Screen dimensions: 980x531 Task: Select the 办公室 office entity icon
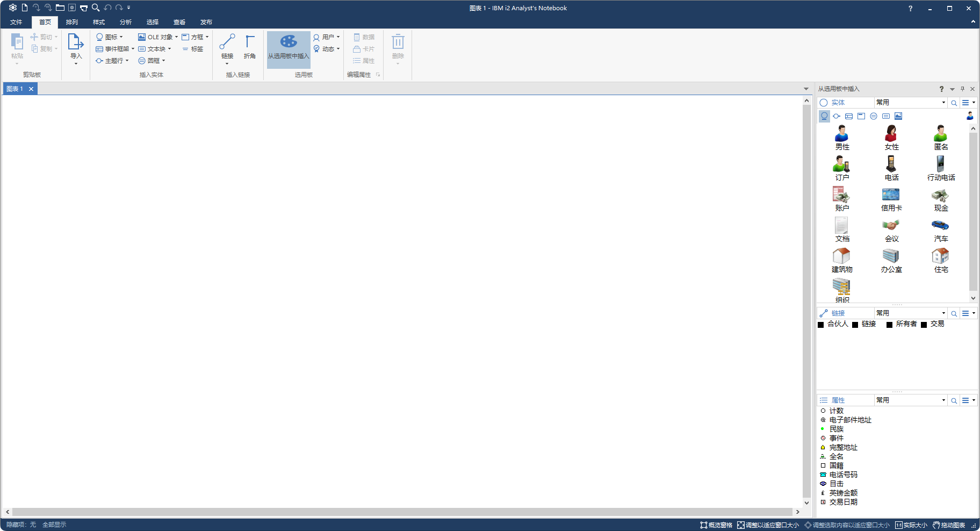click(x=891, y=260)
